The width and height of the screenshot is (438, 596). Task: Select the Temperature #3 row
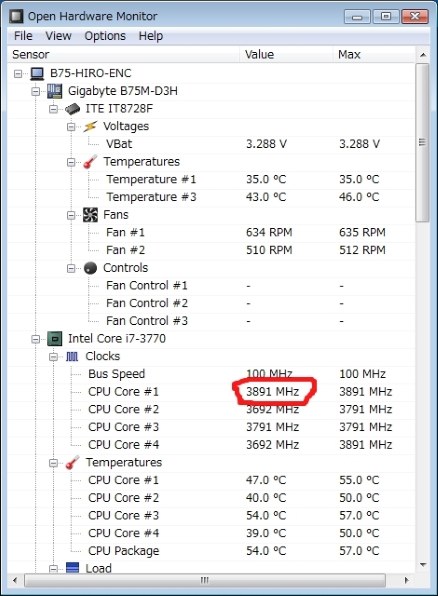point(211,197)
